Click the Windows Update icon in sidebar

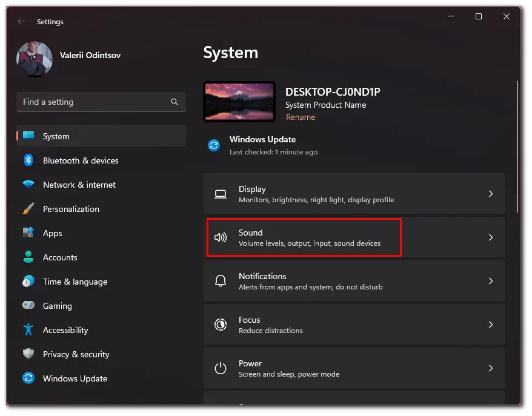28,378
